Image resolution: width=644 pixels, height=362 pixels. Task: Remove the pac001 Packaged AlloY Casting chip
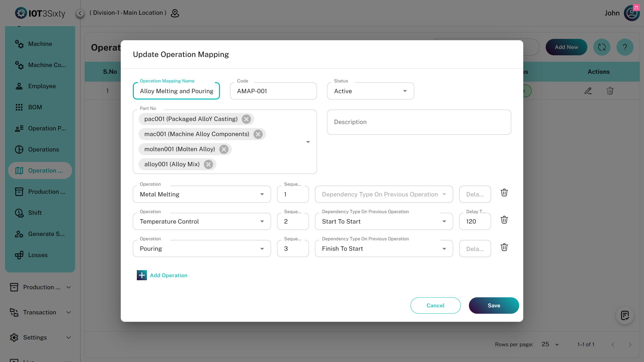coord(247,119)
